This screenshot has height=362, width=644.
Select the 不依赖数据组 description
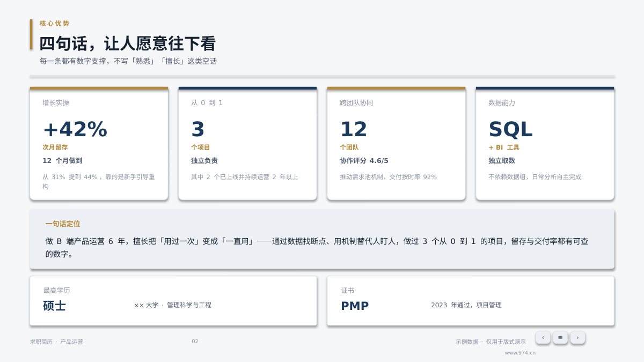[535, 176]
